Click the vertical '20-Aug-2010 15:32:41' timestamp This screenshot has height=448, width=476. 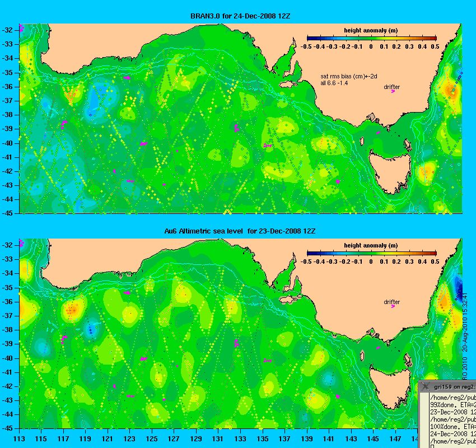point(465,322)
